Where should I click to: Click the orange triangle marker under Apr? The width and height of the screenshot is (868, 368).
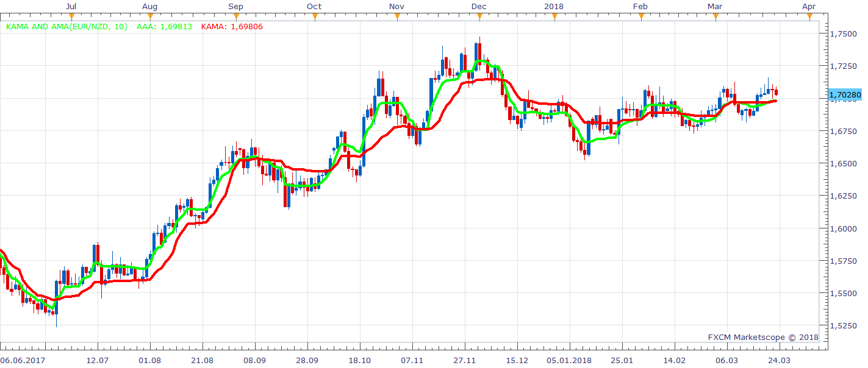click(x=810, y=16)
